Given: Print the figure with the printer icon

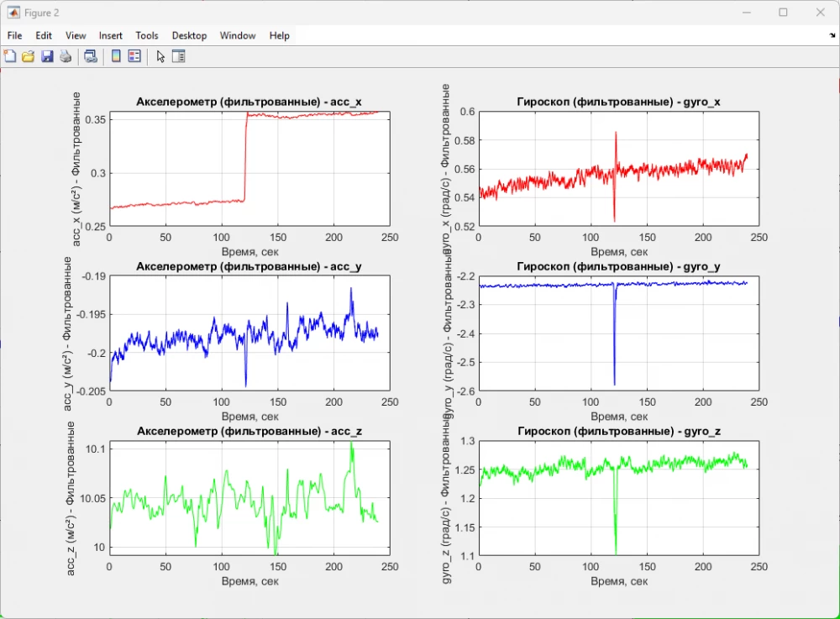Looking at the screenshot, I should coord(66,56).
